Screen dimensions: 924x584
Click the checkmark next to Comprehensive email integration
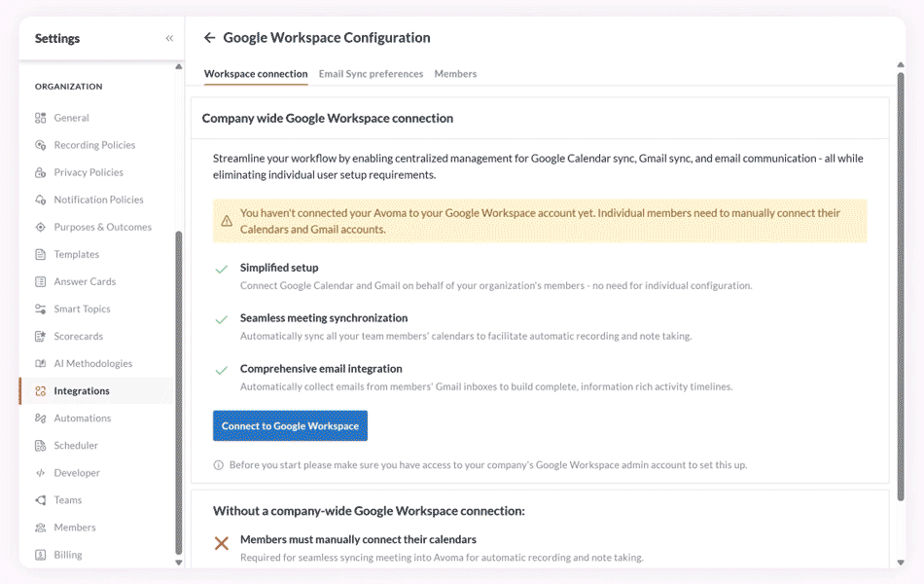click(222, 371)
